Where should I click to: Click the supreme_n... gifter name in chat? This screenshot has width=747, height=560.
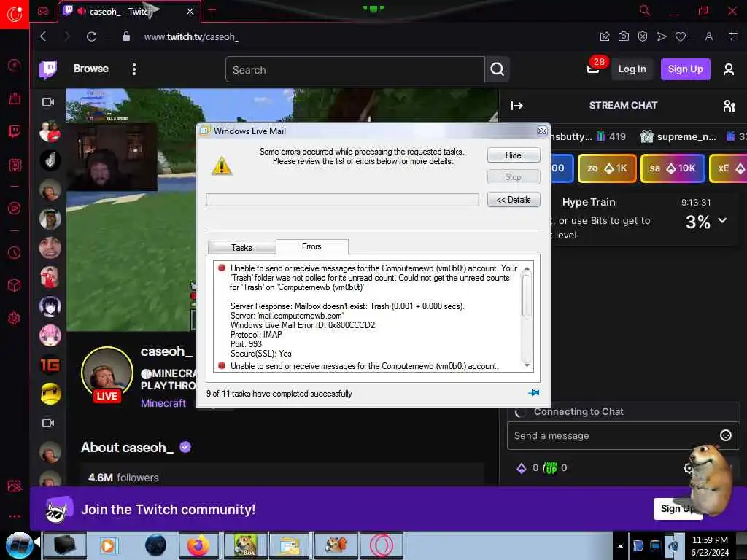pyautogui.click(x=686, y=136)
